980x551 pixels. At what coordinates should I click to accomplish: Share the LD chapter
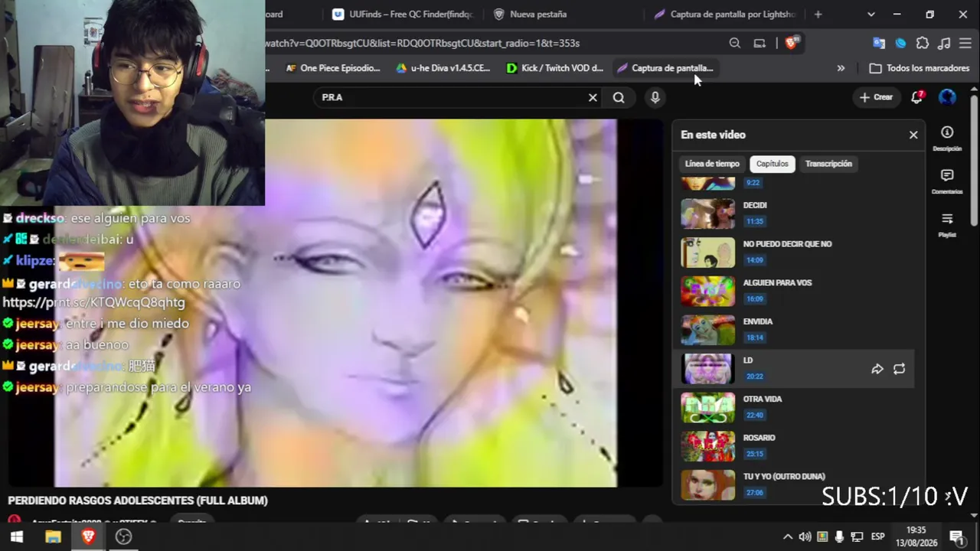pos(877,369)
